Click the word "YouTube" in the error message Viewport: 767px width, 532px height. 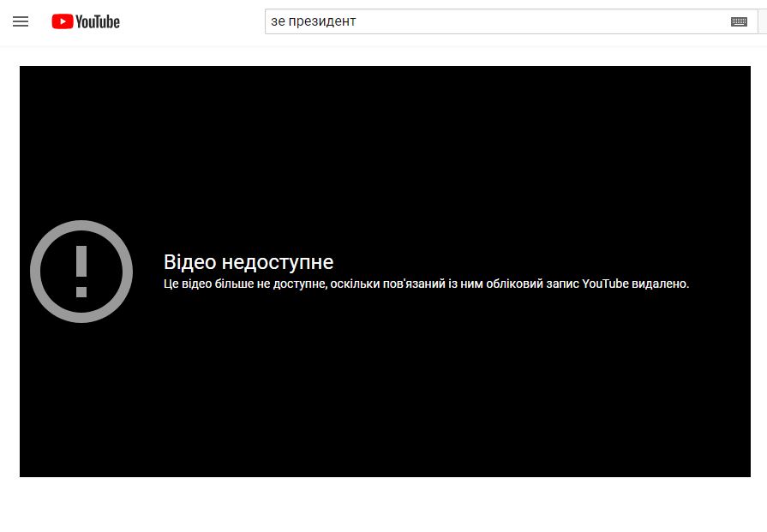point(605,284)
